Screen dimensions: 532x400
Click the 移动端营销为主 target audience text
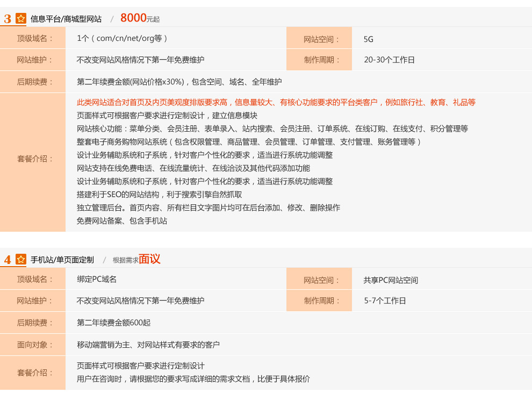(148, 345)
